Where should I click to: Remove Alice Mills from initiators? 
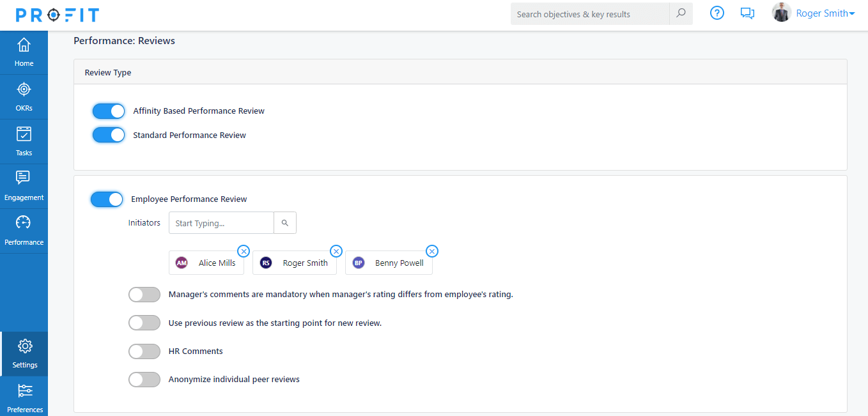(x=244, y=251)
